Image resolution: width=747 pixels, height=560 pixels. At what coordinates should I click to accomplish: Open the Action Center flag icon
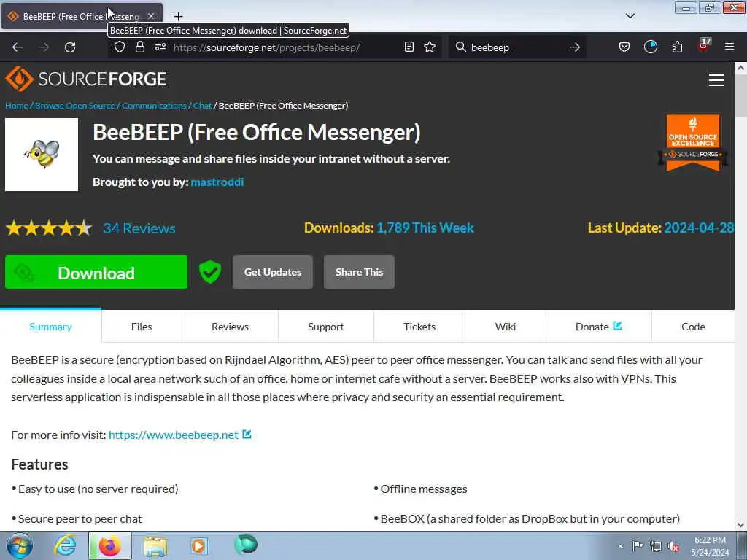click(638, 545)
